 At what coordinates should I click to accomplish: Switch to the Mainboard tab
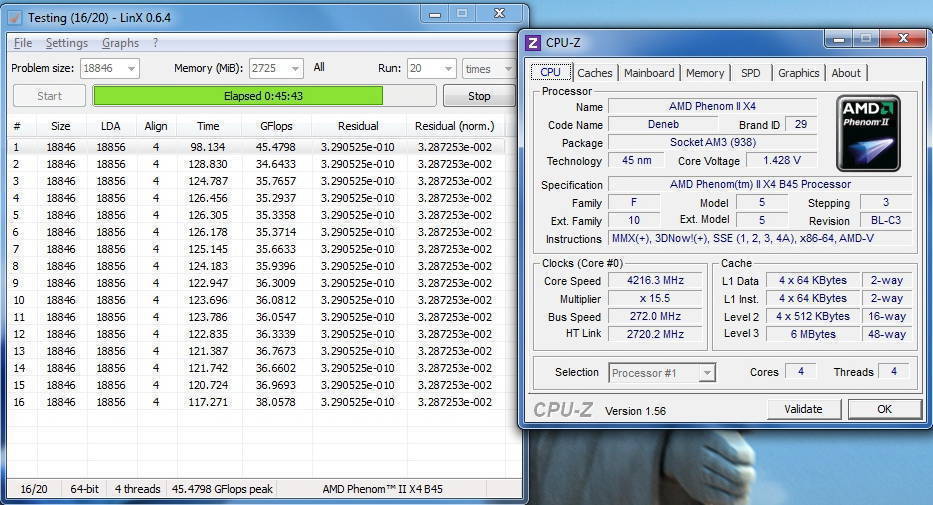coord(649,73)
